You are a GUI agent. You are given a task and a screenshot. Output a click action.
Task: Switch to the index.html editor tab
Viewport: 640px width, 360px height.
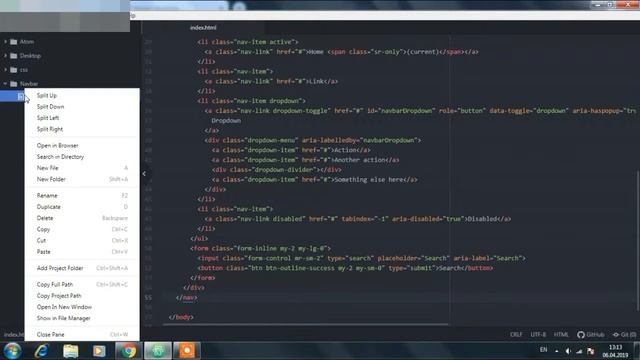tap(203, 28)
